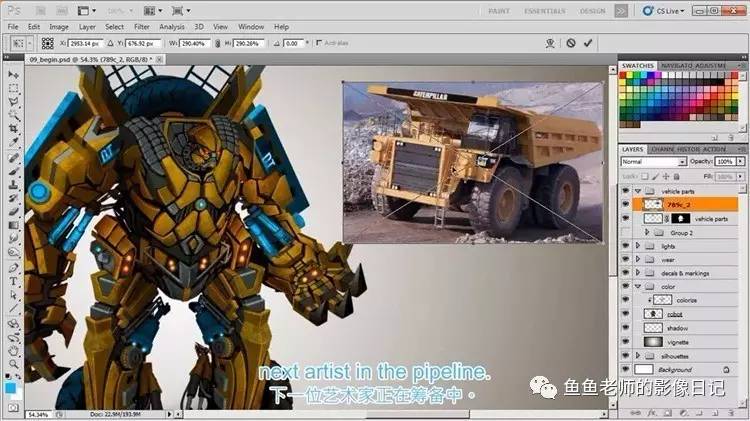Select the Move tool

click(x=13, y=75)
